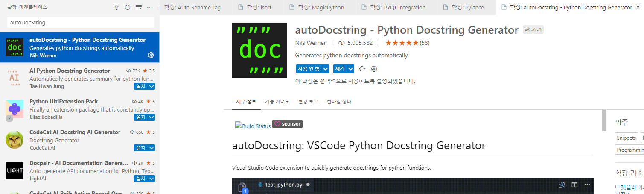Click the large autoDocstring doc logo

click(259, 50)
